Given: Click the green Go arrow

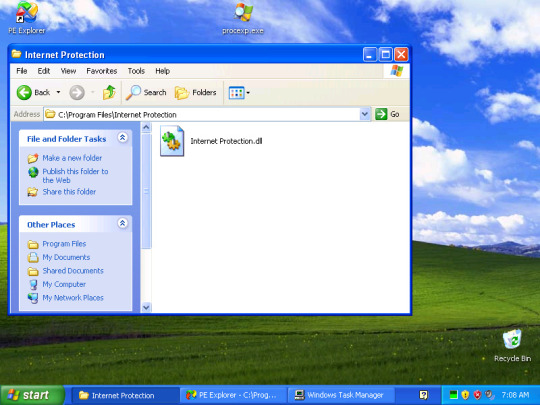Looking at the screenshot, I should coord(381,114).
